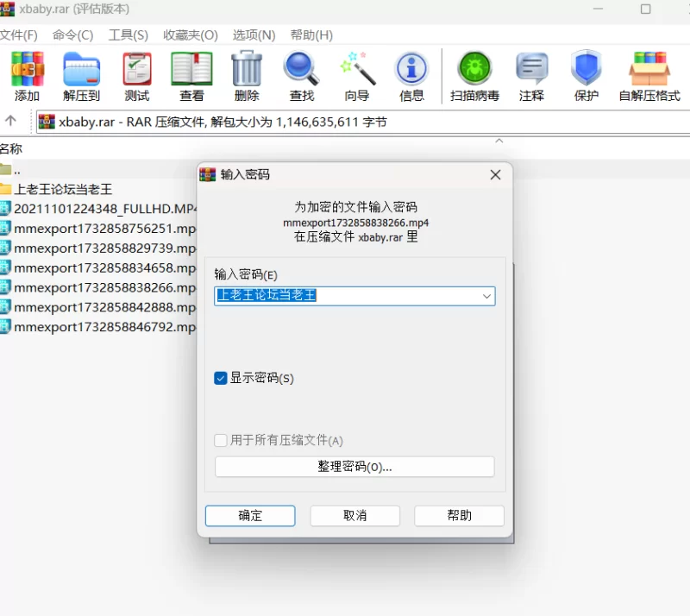This screenshot has width=690, height=616.
Task: Click the 查看 (View) book icon
Action: (x=191, y=69)
